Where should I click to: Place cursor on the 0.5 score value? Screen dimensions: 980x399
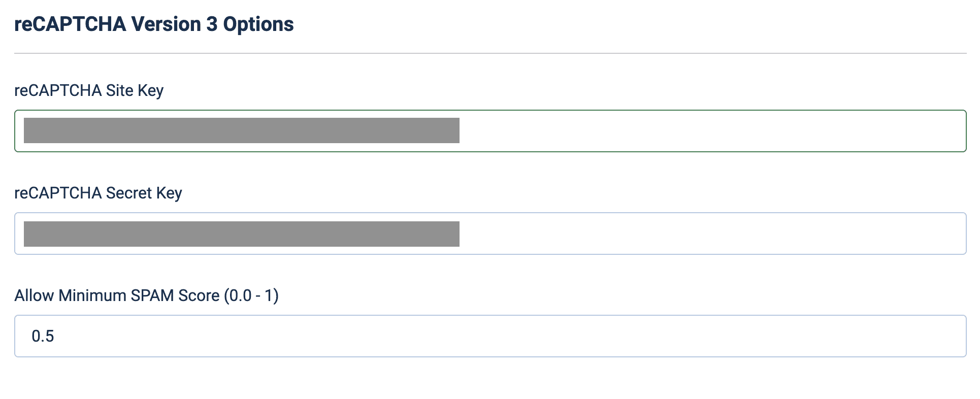[x=43, y=336]
